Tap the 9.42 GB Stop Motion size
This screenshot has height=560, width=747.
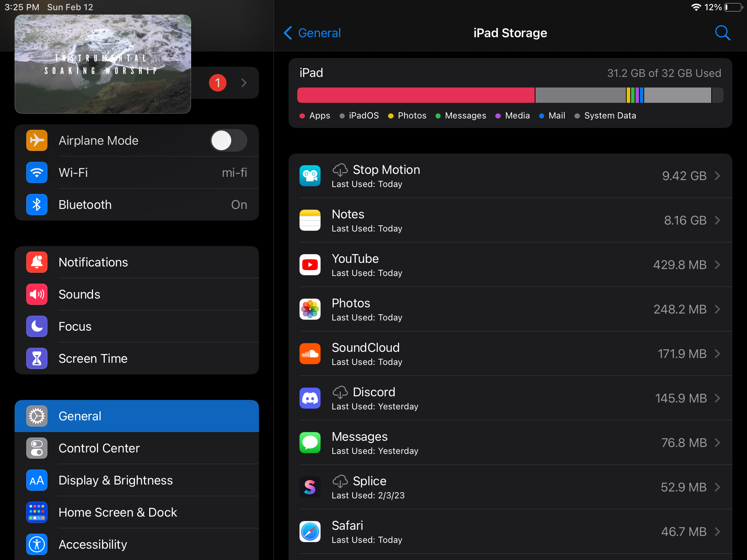(684, 176)
